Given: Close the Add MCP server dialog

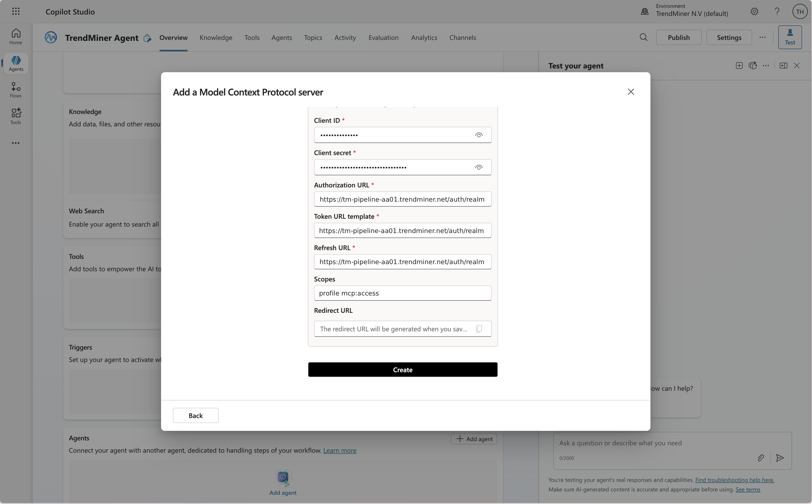Looking at the screenshot, I should [631, 92].
